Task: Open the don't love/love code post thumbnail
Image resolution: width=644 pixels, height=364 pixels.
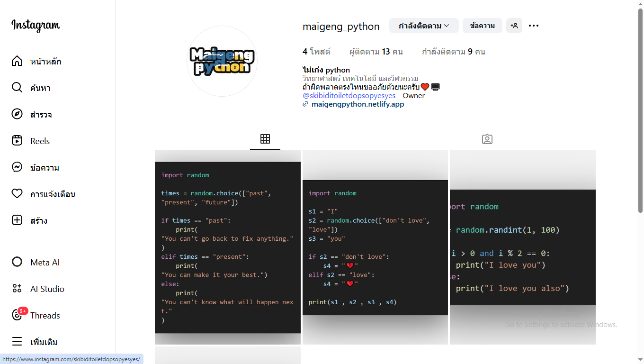Action: [375, 247]
